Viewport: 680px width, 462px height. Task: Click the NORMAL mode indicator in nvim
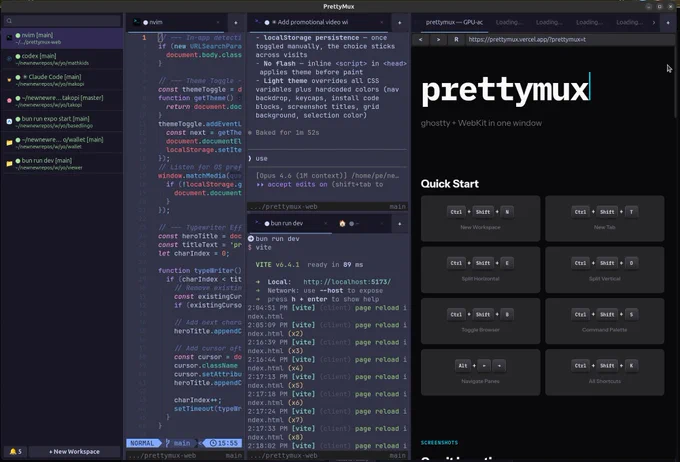(142, 443)
